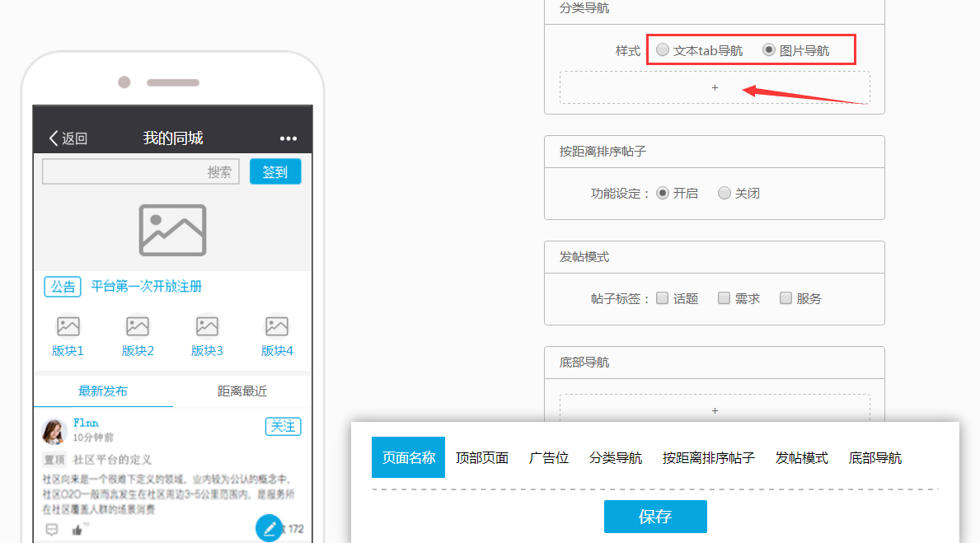Open the post titled 社区平台的定义

tap(112, 460)
